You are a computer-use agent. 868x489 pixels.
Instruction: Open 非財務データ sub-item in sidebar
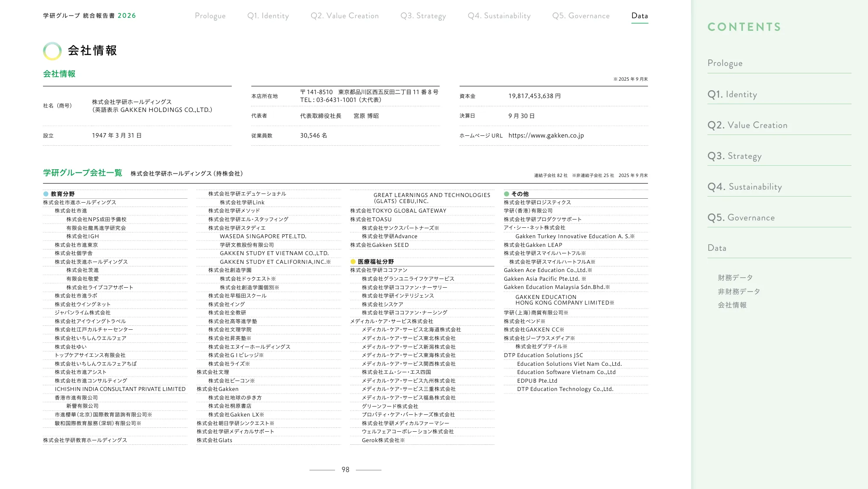(739, 292)
